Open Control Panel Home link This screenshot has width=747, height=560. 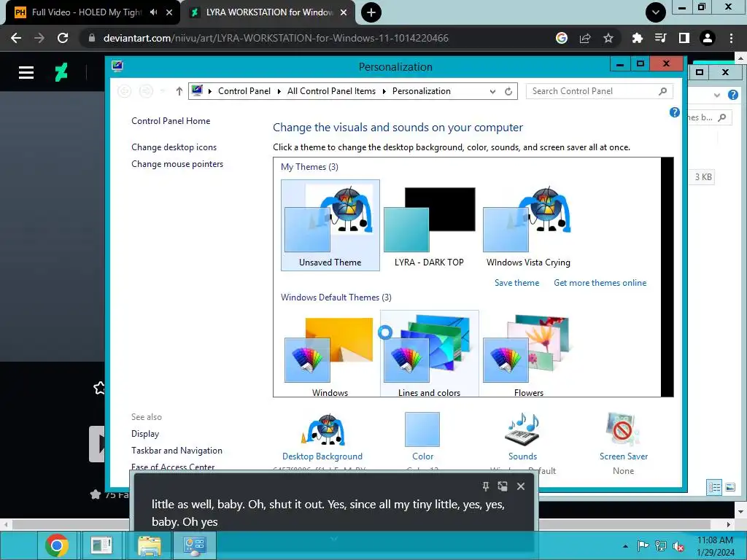tap(171, 121)
